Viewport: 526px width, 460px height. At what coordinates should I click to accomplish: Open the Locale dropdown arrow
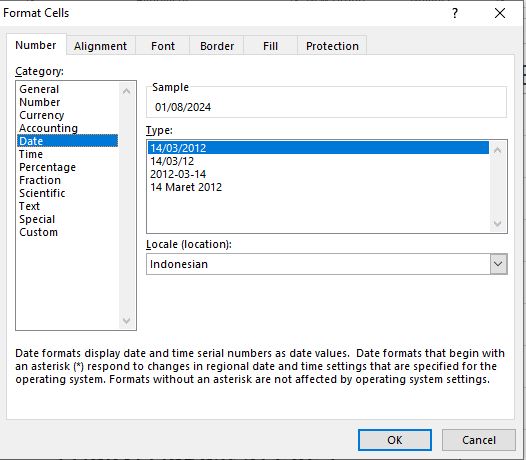click(498, 264)
